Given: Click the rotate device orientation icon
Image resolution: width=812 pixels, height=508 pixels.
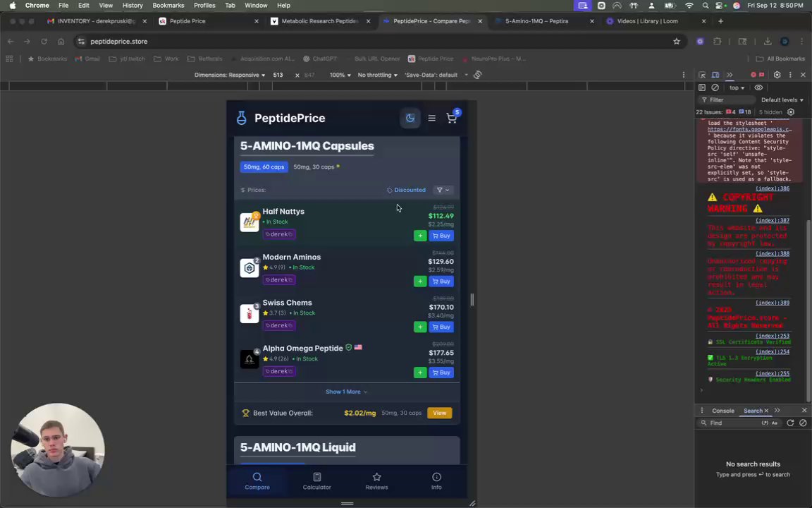Looking at the screenshot, I should [477, 75].
